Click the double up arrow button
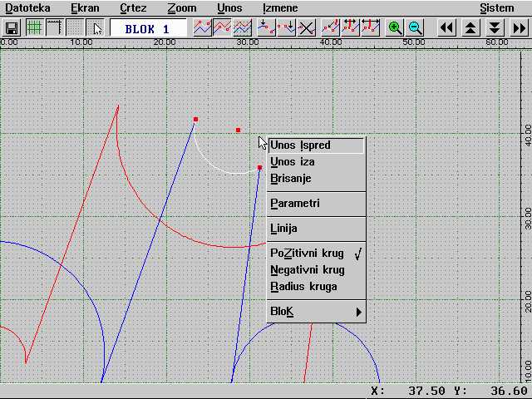The width and height of the screenshot is (532, 399). [470, 27]
